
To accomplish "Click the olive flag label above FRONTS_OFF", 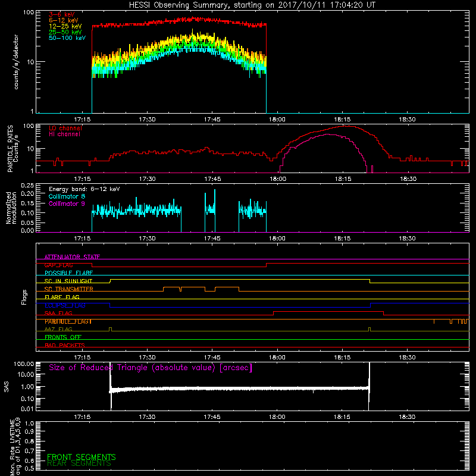I will pyautogui.click(x=58, y=329).
